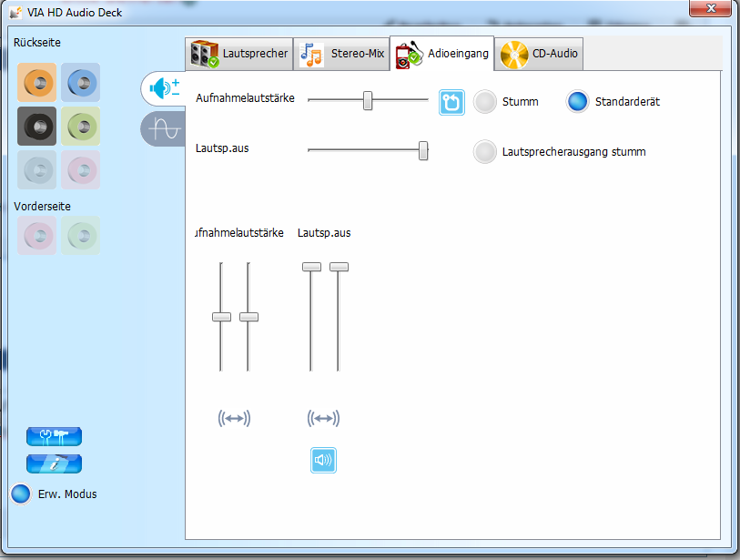Viewport: 740px width, 560px height.
Task: Close the VIA HD Audio Deck window
Action: (711, 8)
